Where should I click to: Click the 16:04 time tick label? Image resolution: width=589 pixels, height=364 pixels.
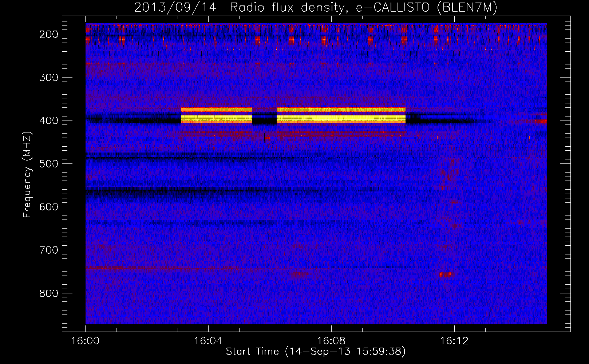pyautogui.click(x=208, y=341)
